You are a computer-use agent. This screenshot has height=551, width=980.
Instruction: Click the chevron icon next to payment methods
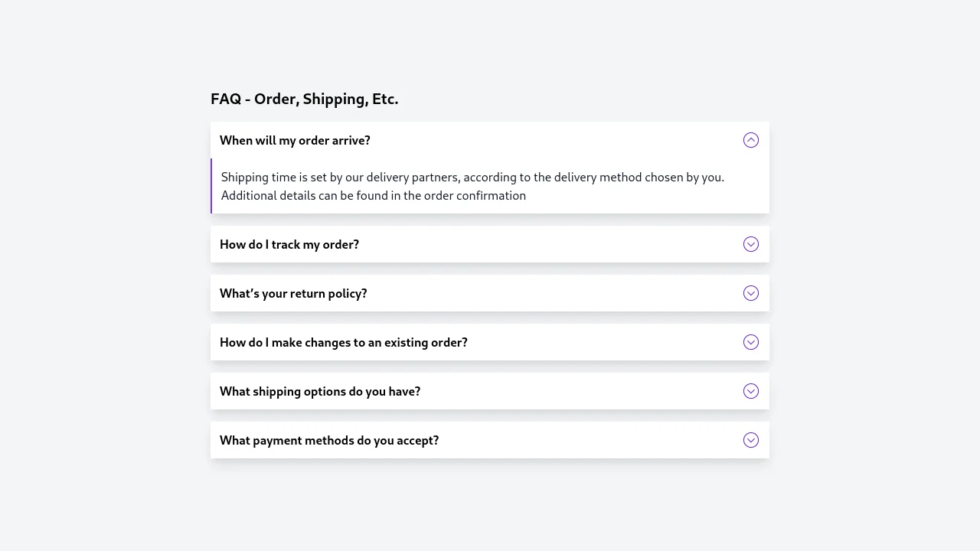pos(750,440)
